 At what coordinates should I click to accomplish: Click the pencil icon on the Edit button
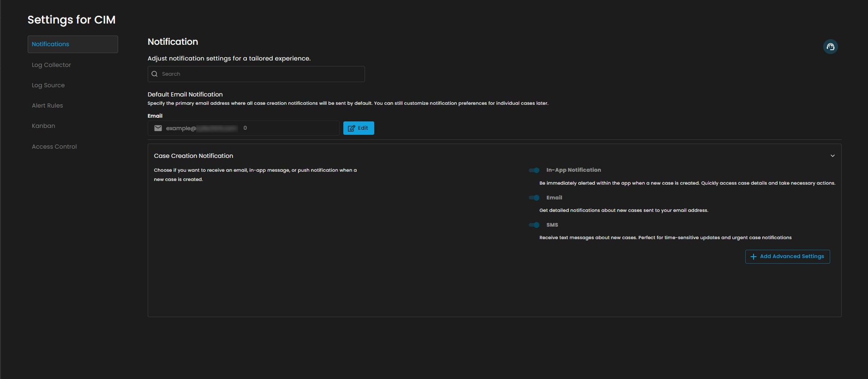tap(351, 128)
